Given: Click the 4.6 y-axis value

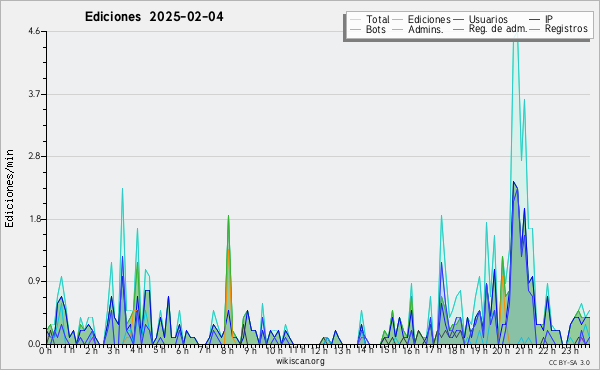Looking at the screenshot, I should (x=34, y=31).
